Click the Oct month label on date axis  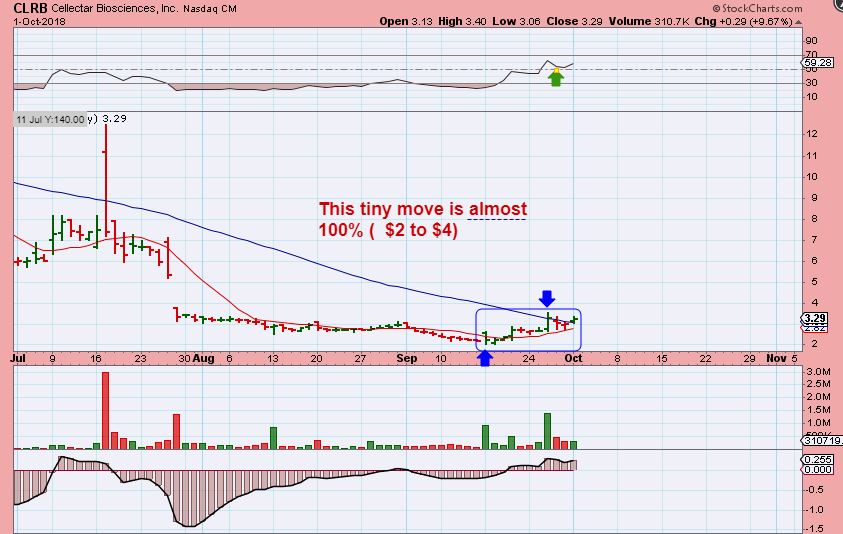573,358
